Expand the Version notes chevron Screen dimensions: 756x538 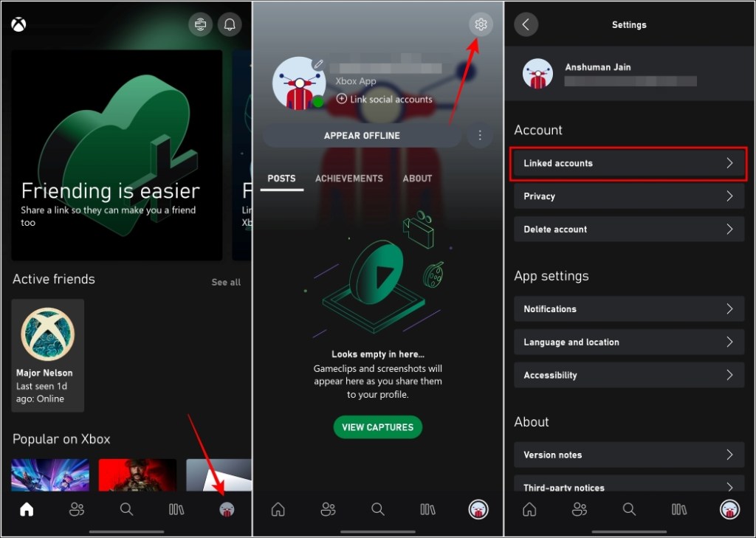(x=730, y=455)
